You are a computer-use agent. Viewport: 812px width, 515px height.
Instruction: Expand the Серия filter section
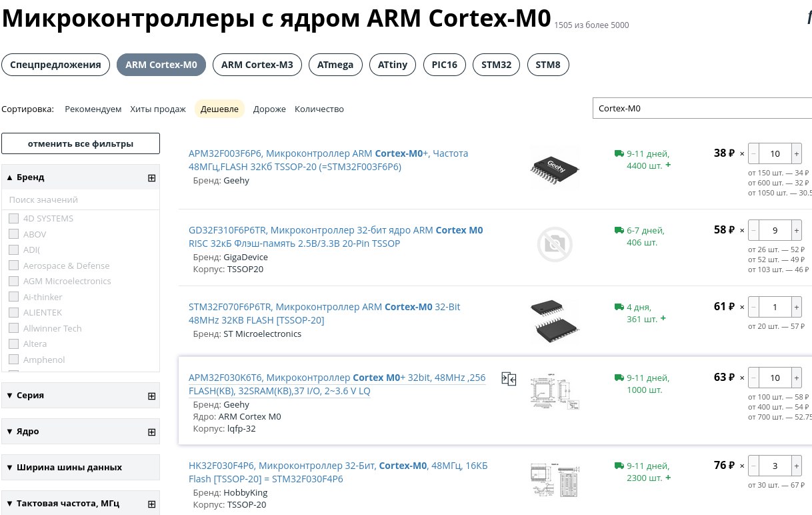[25, 395]
